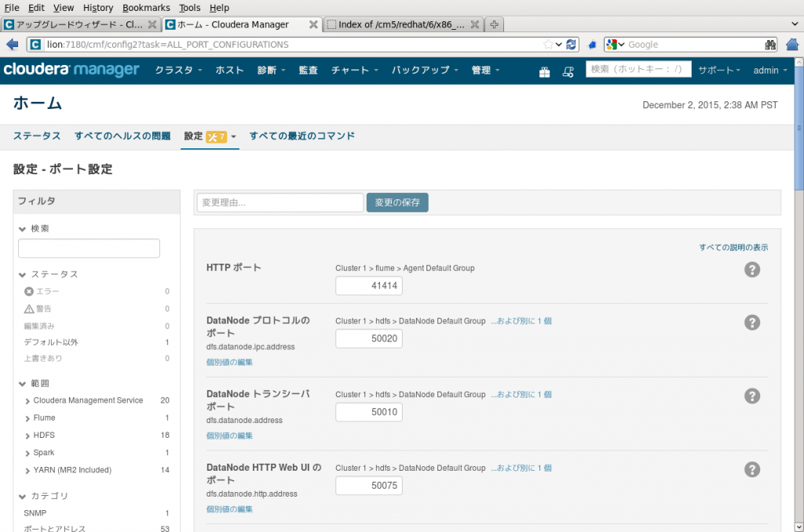The height and width of the screenshot is (532, 804).
Task: Go to the browser home page icon
Action: click(792, 45)
